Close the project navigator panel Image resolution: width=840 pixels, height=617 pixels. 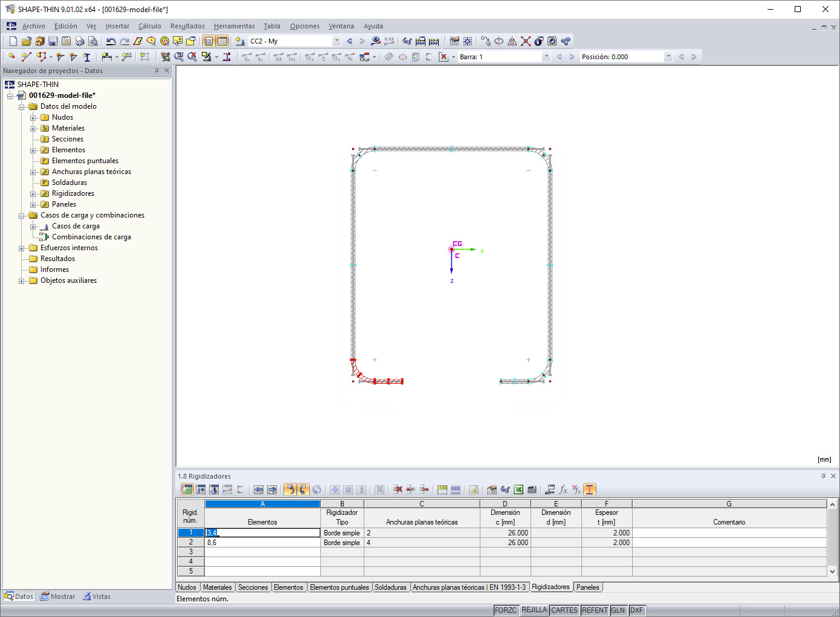tap(167, 71)
